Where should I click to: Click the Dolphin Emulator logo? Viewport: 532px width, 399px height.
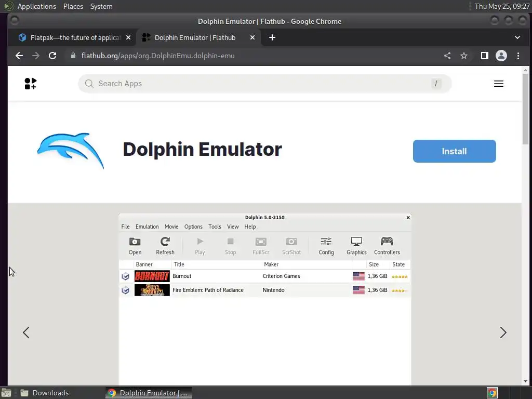click(71, 151)
